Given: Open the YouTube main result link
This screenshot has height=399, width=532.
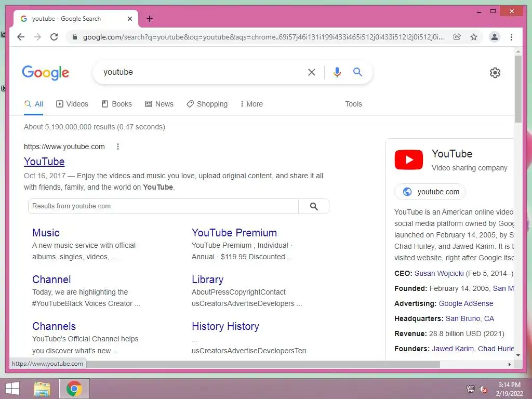Looking at the screenshot, I should [x=44, y=162].
